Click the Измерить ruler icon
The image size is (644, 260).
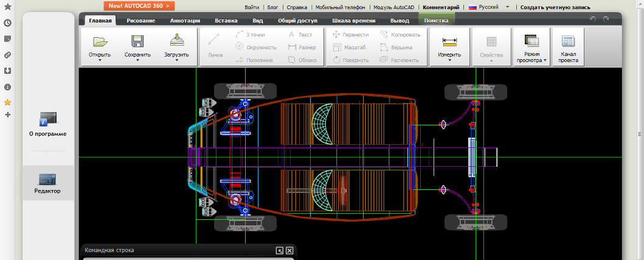(x=449, y=41)
